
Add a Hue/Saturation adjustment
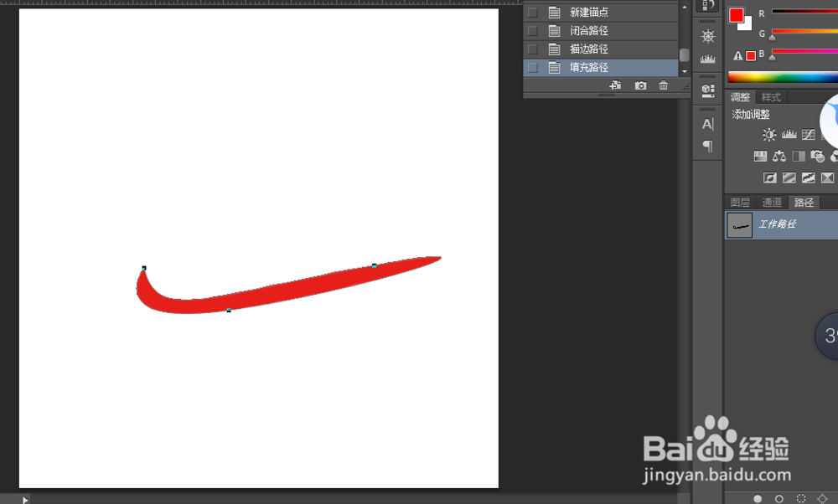tap(760, 156)
